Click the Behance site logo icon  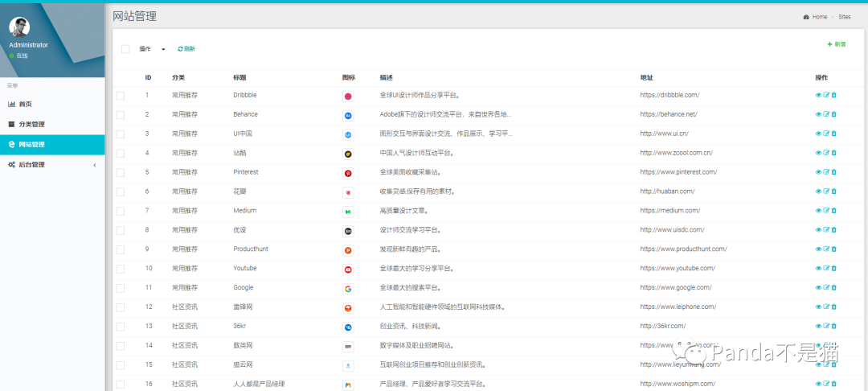tap(348, 116)
